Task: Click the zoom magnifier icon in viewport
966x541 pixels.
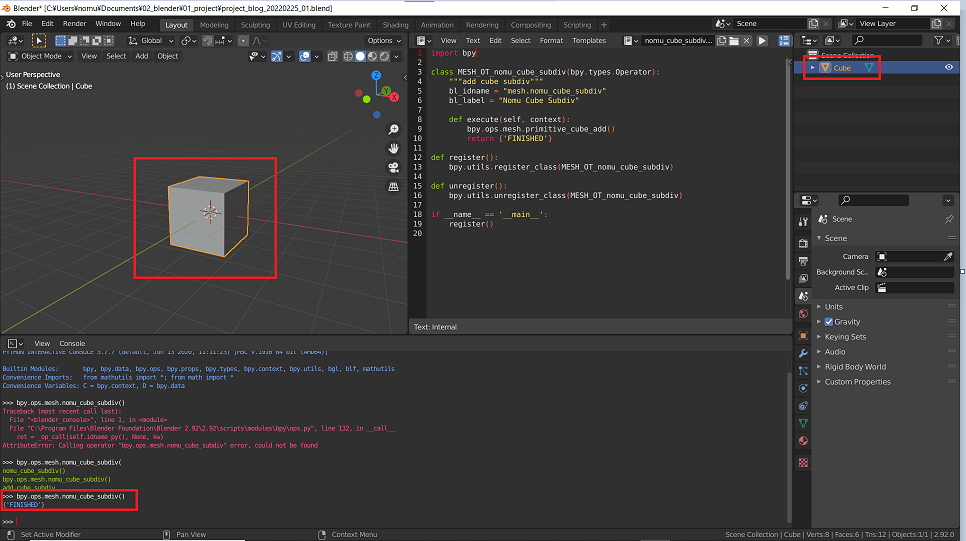Action: (394, 129)
